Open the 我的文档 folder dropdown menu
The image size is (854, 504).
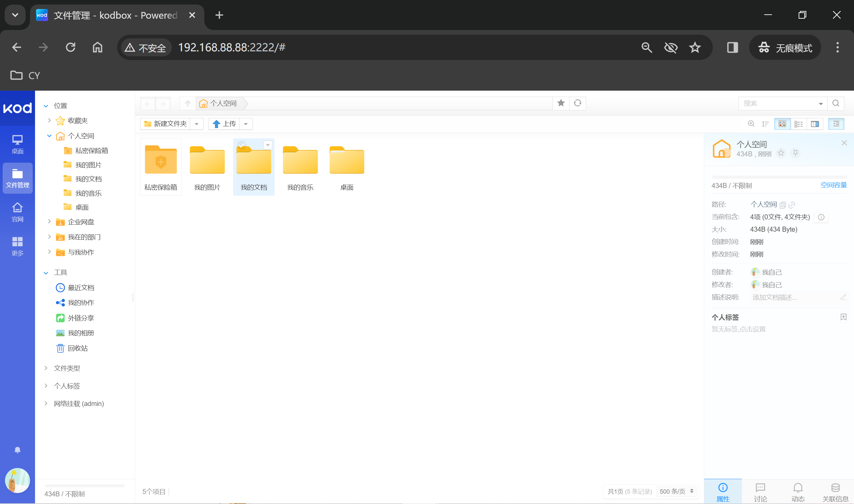tap(268, 145)
